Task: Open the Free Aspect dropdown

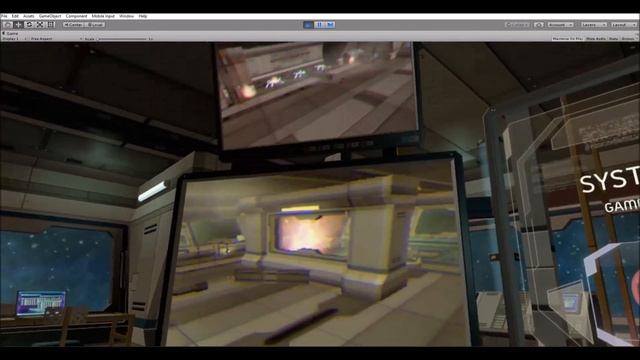Action: click(55, 39)
